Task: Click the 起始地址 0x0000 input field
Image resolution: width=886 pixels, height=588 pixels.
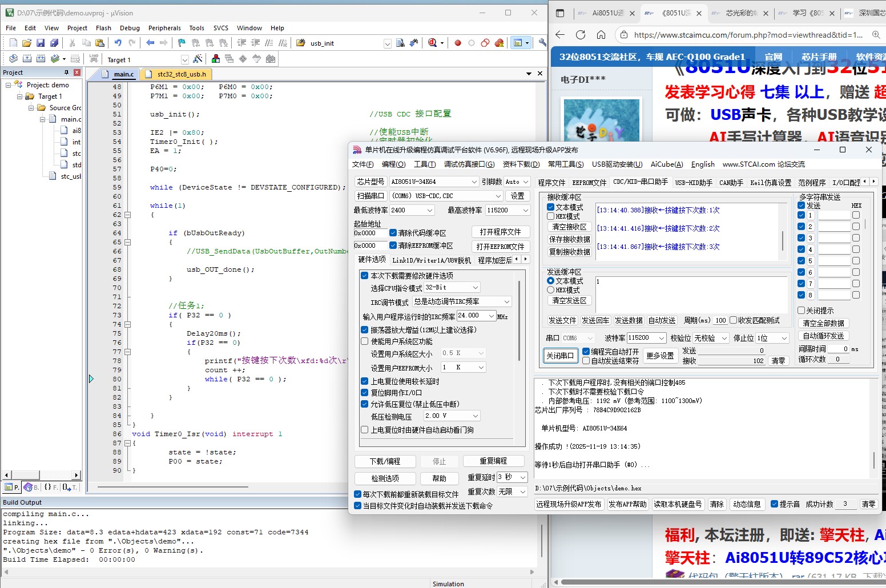Action: click(372, 233)
